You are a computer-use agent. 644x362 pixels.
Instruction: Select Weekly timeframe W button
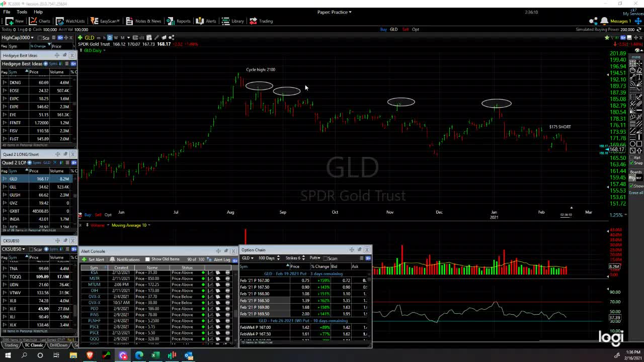coord(116,38)
